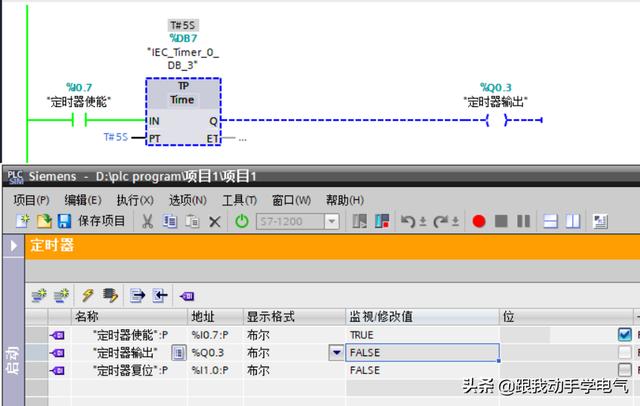
Task: Open the 执行(X) menu
Action: (135, 200)
